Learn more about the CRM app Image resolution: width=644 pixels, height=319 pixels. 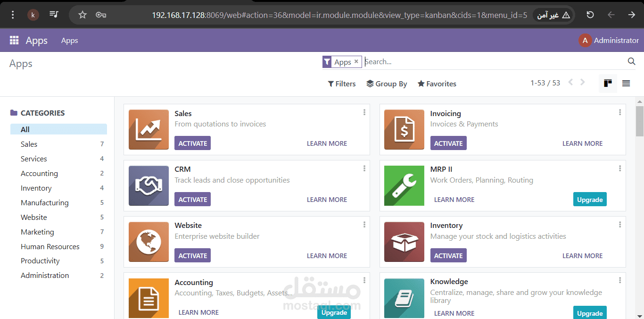[x=327, y=200]
